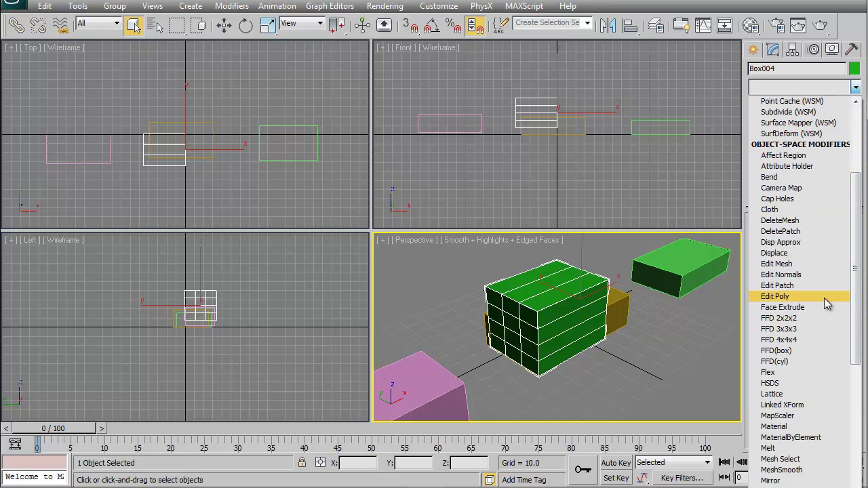868x488 pixels.
Task: Switch to the Create panel
Action: pyautogui.click(x=753, y=49)
